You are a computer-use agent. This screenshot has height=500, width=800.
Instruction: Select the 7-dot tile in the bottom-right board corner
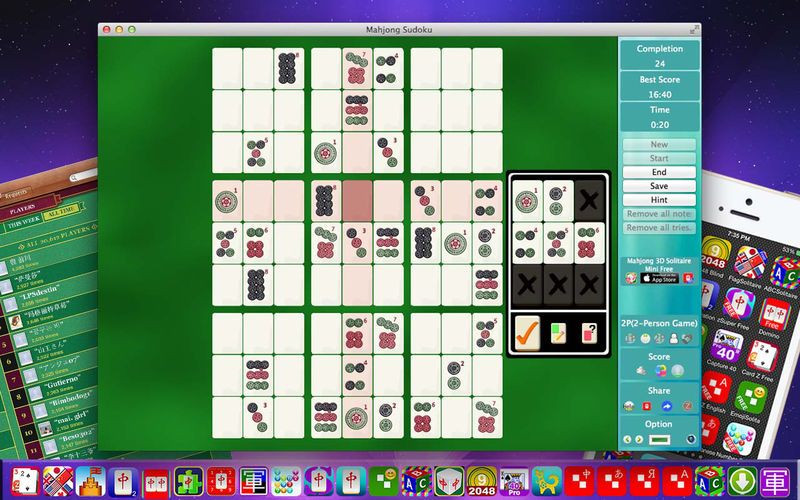(x=487, y=418)
